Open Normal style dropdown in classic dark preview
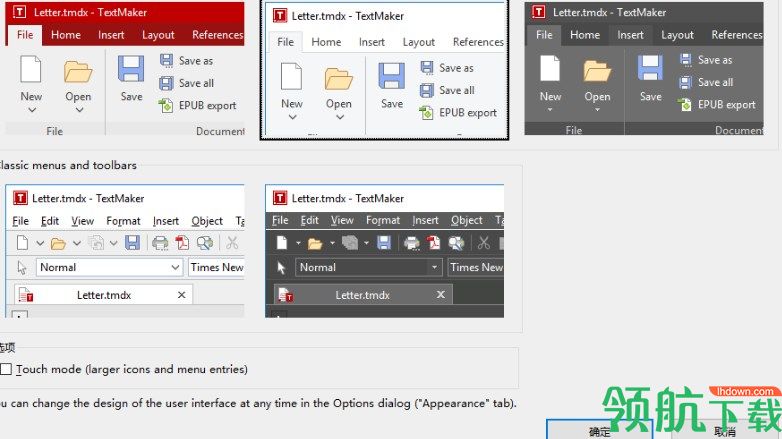Image resolution: width=782 pixels, height=439 pixels. [434, 267]
